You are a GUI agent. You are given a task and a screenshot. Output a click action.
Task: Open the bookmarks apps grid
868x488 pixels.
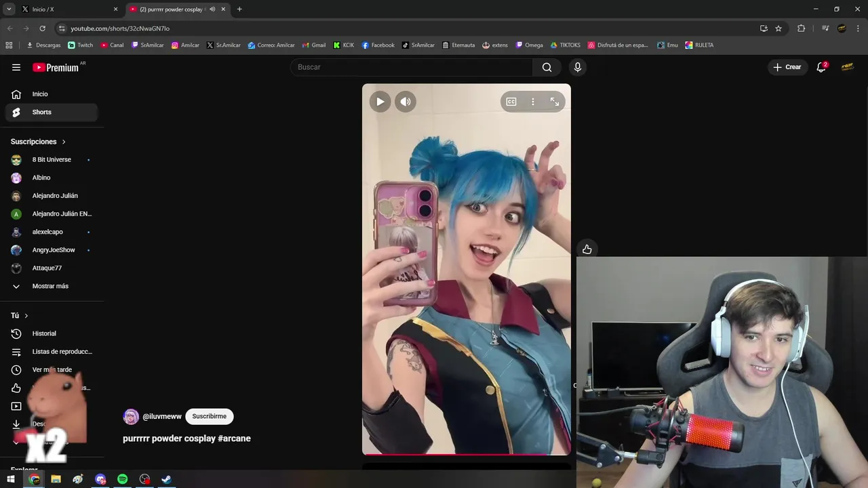point(9,45)
